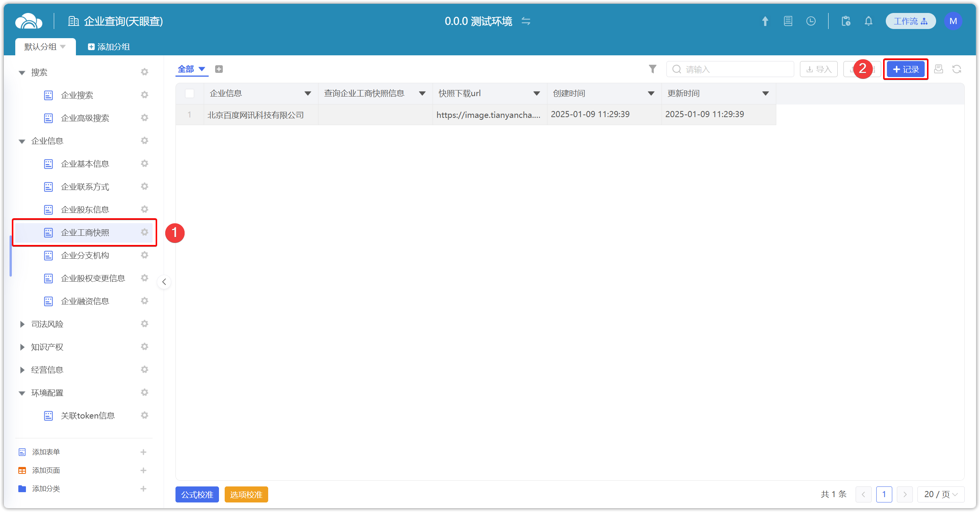Click the 公式校准 button
This screenshot has width=980, height=512.
[197, 494]
